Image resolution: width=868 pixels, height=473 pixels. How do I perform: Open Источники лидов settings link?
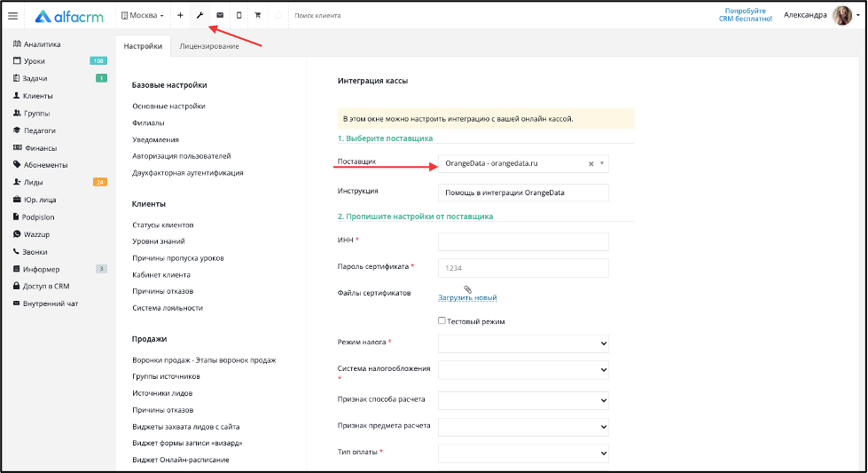point(162,393)
